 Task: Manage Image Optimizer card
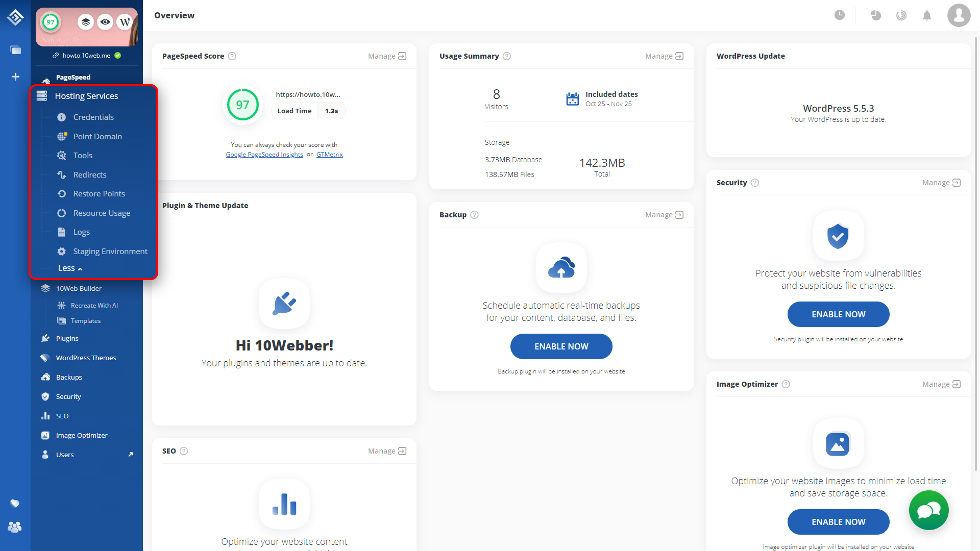click(941, 384)
